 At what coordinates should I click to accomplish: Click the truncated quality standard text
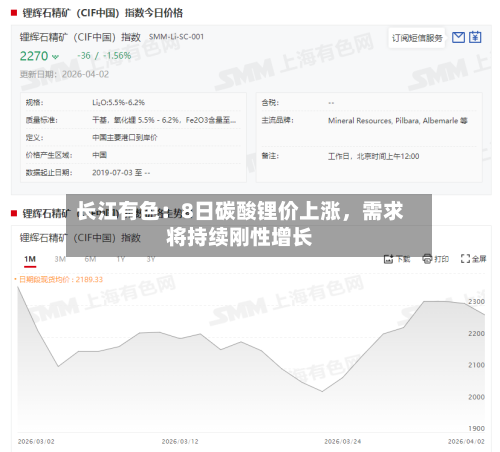coord(164,120)
